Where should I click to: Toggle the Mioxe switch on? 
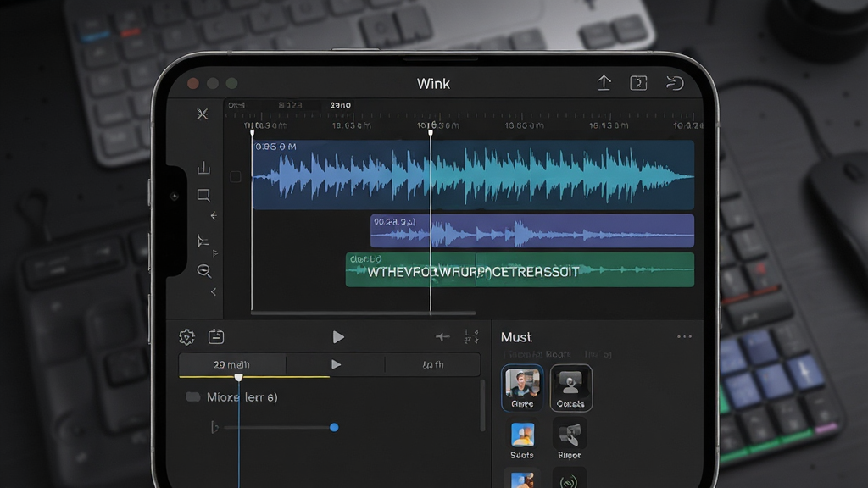[x=192, y=397]
